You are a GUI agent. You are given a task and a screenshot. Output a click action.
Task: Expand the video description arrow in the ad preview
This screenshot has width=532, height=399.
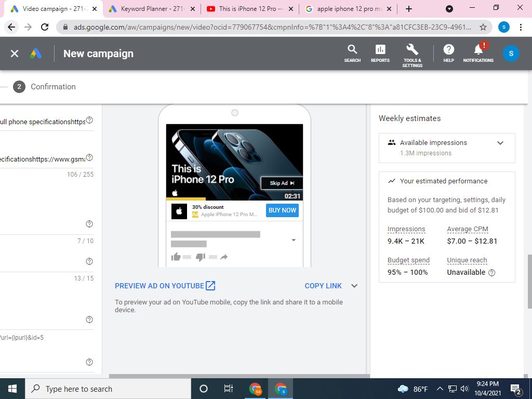(294, 240)
